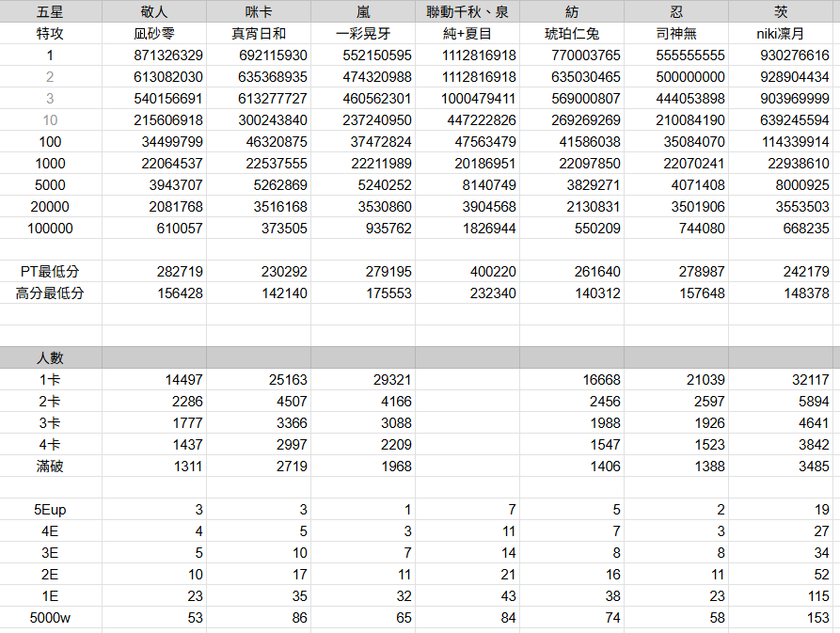Select the 5000w value 86
The image size is (840, 633).
(x=299, y=618)
